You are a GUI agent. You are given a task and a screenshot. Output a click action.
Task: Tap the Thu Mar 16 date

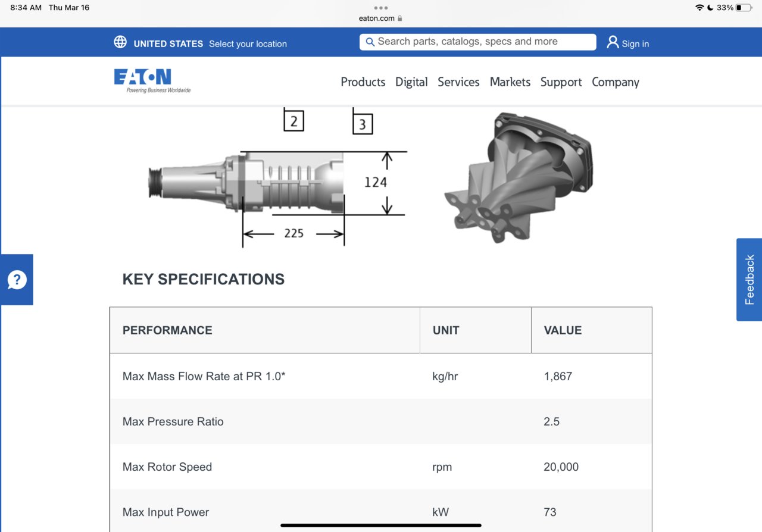click(69, 8)
